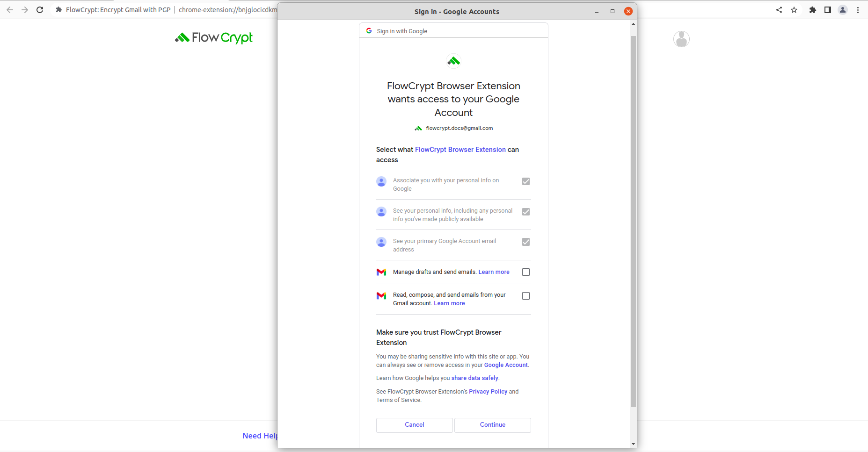Click 'Sign in - Google Accounts' title bar text

pyautogui.click(x=457, y=12)
